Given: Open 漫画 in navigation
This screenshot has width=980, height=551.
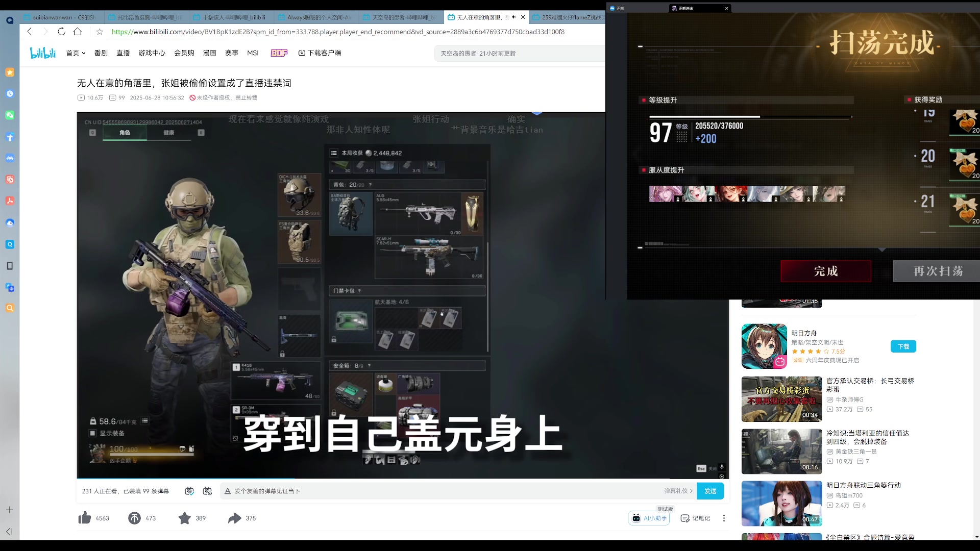Looking at the screenshot, I should 210,53.
